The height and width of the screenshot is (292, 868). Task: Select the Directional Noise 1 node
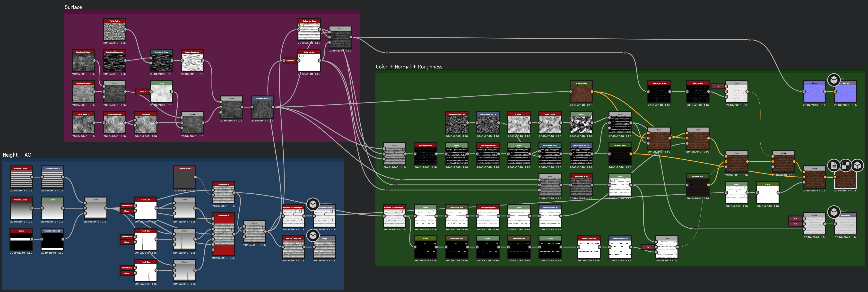point(84,61)
